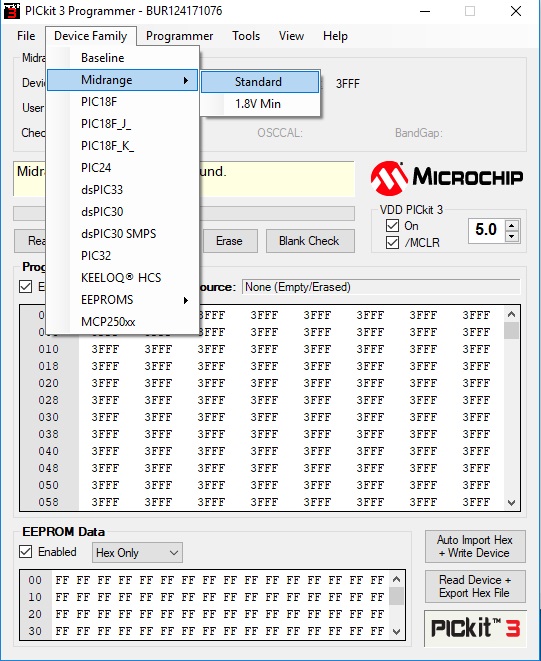Click the Microchip logo
This screenshot has height=661, width=541.
[447, 178]
